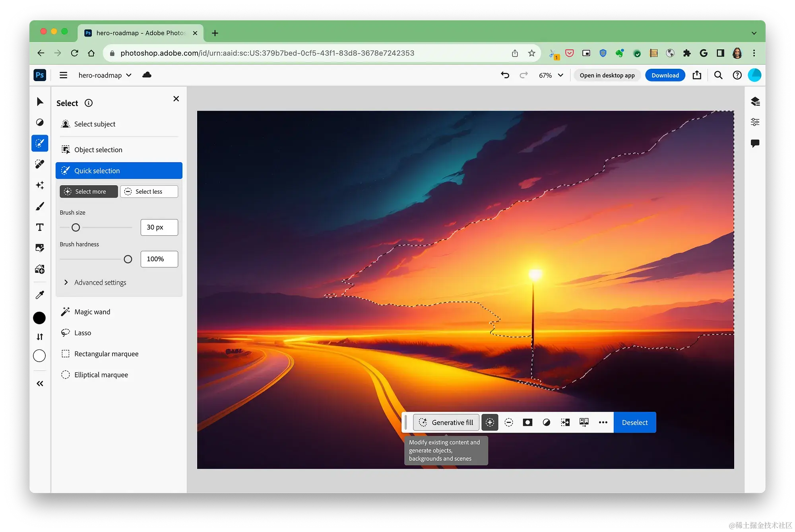Image resolution: width=795 pixels, height=532 pixels.
Task: Select the Brush tool in left toolbar
Action: [40, 206]
